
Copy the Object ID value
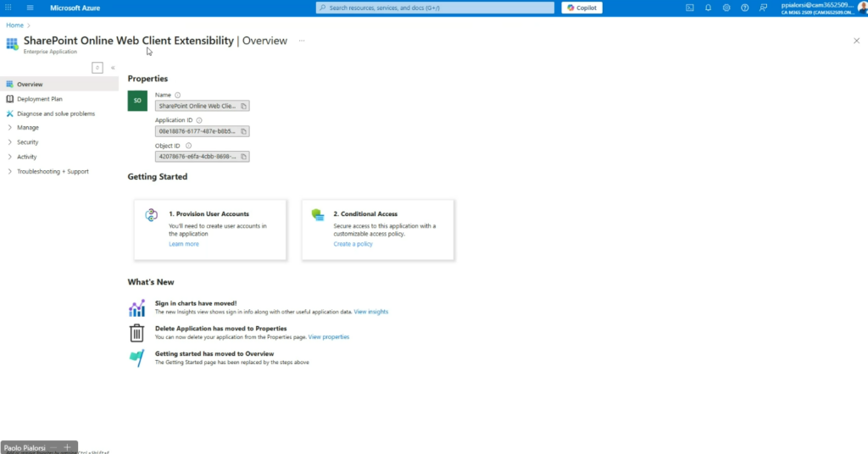coord(243,157)
